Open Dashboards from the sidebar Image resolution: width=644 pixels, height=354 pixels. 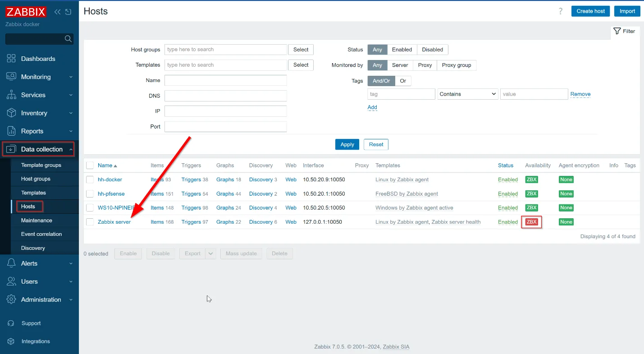click(x=39, y=59)
